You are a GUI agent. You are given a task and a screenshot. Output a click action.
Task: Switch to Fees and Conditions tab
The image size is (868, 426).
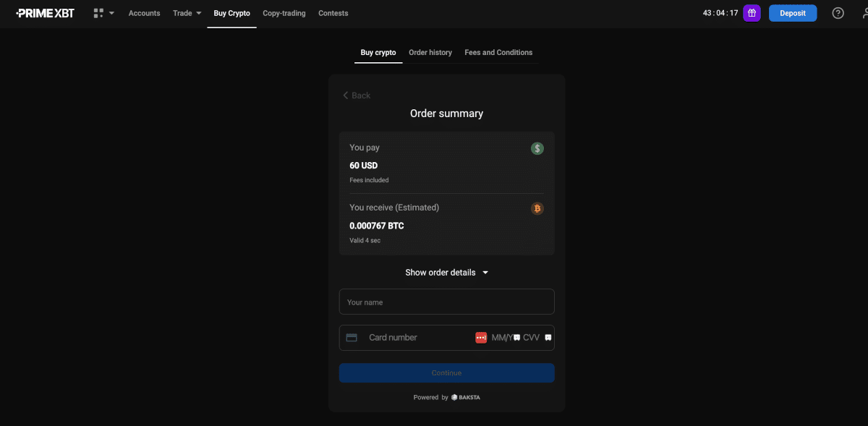(x=498, y=53)
